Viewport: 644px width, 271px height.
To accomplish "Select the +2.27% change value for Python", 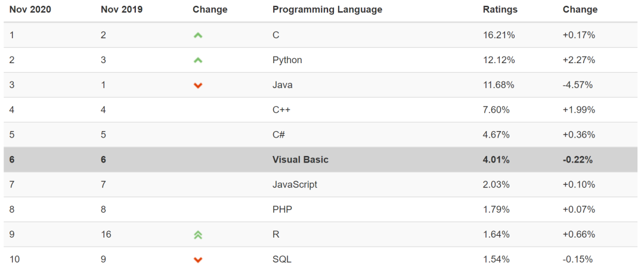I will (578, 60).
